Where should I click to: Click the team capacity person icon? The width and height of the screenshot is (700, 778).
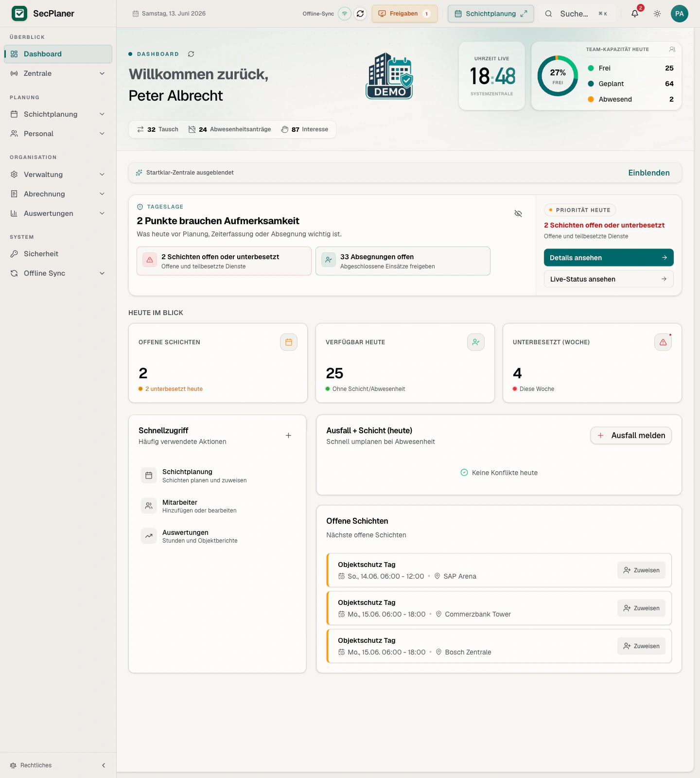point(672,49)
